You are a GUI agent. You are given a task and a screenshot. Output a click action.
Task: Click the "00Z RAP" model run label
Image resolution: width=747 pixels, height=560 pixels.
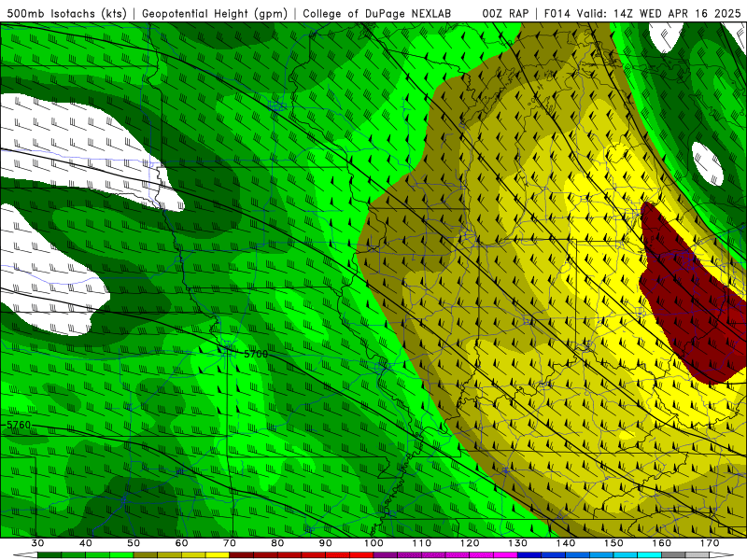click(x=505, y=14)
